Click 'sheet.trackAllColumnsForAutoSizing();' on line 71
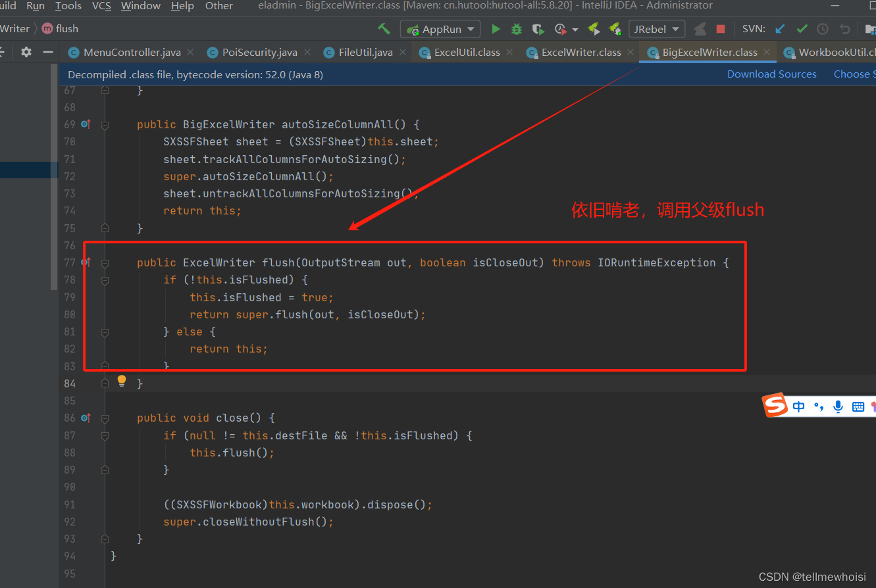The height and width of the screenshot is (588, 876). coord(285,159)
